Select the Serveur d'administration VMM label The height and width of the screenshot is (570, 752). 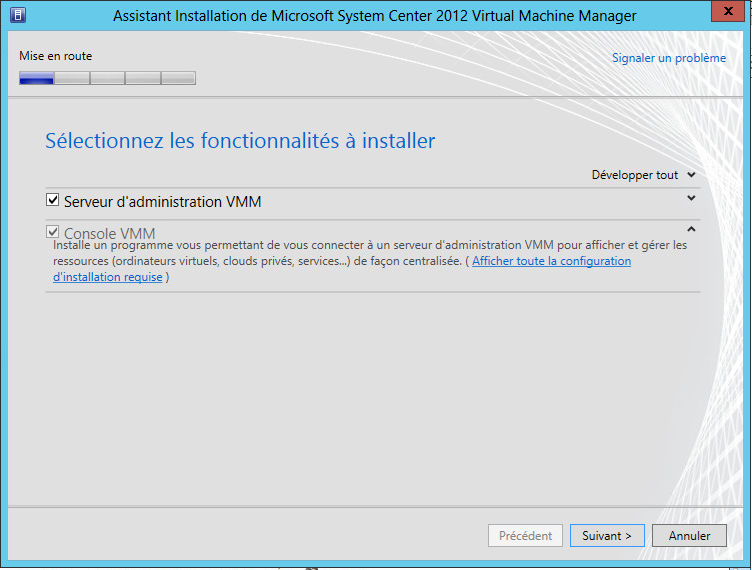click(x=163, y=202)
